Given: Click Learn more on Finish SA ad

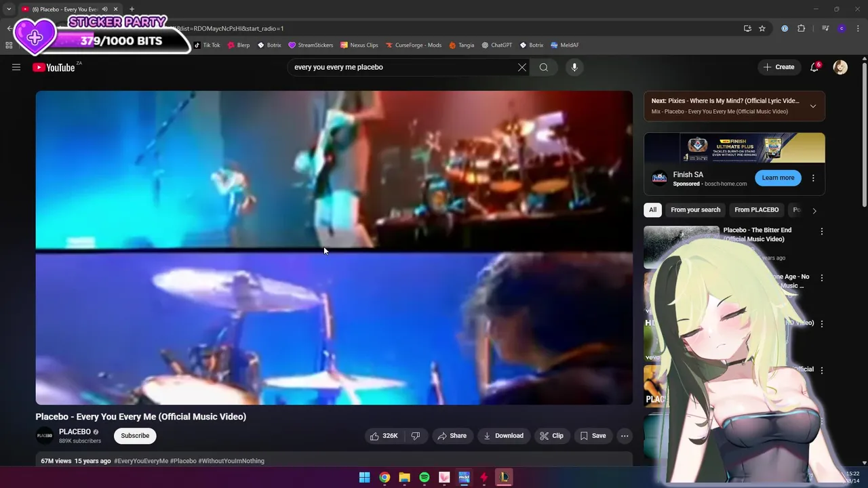Looking at the screenshot, I should tap(778, 178).
